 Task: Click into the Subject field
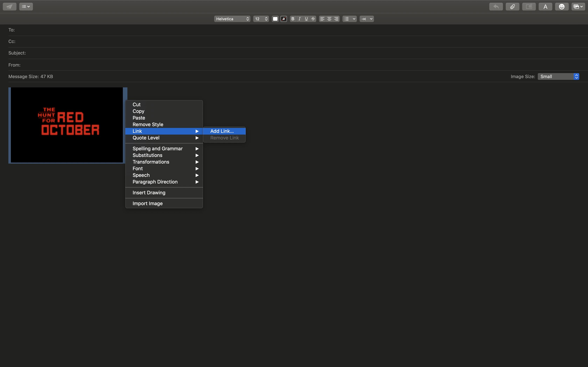(x=292, y=53)
